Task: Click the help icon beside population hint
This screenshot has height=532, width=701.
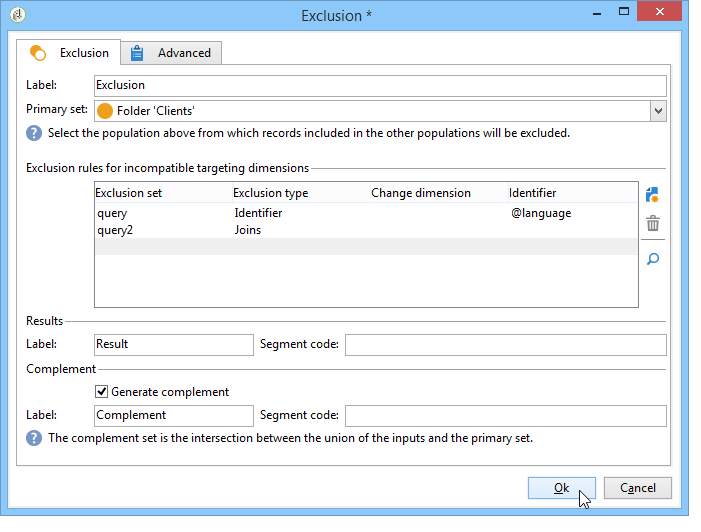Action: pyautogui.click(x=34, y=133)
